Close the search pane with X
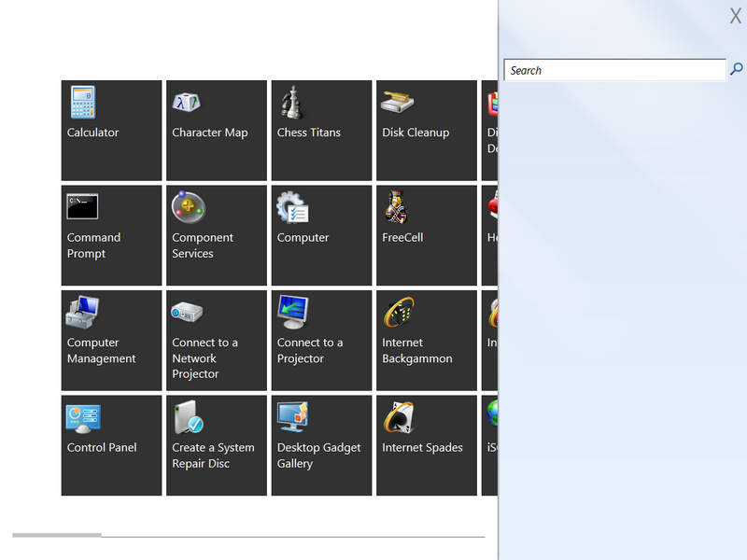The width and height of the screenshot is (747, 560). pos(736,16)
